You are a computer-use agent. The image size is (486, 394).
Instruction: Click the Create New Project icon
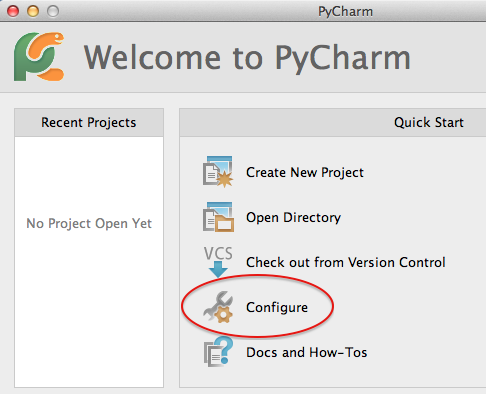(218, 172)
